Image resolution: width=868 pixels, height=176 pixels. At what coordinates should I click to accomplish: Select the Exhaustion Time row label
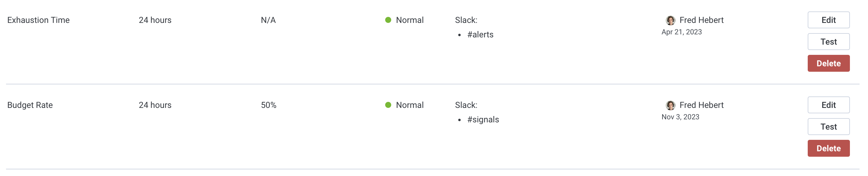point(38,20)
